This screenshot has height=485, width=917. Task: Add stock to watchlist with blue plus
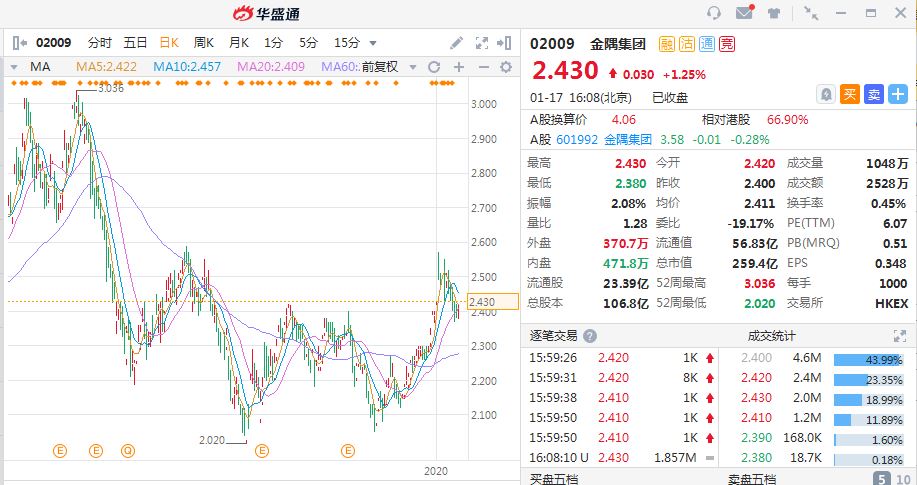point(898,94)
